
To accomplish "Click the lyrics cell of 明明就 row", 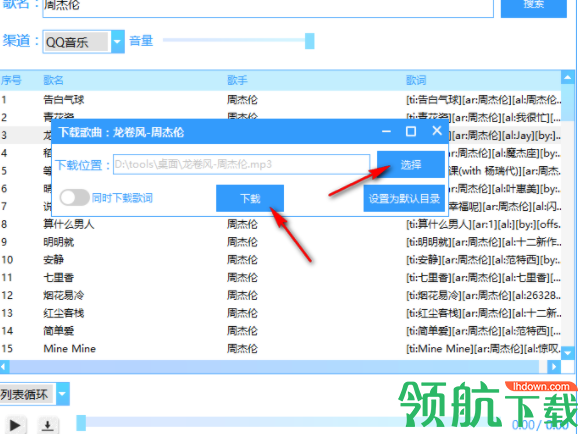I will pos(483,242).
